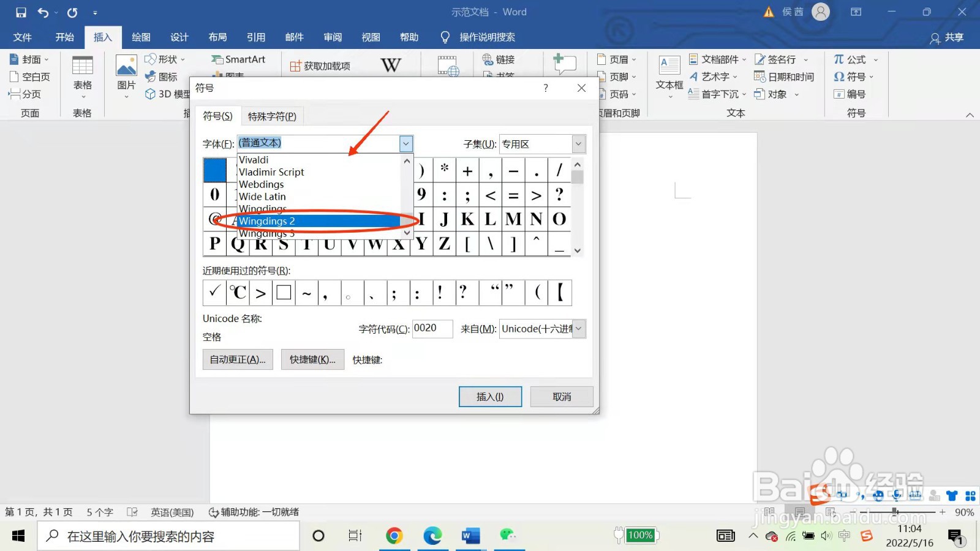This screenshot has width=980, height=551.
Task: Insert a page break (分页)
Action: [x=24, y=94]
